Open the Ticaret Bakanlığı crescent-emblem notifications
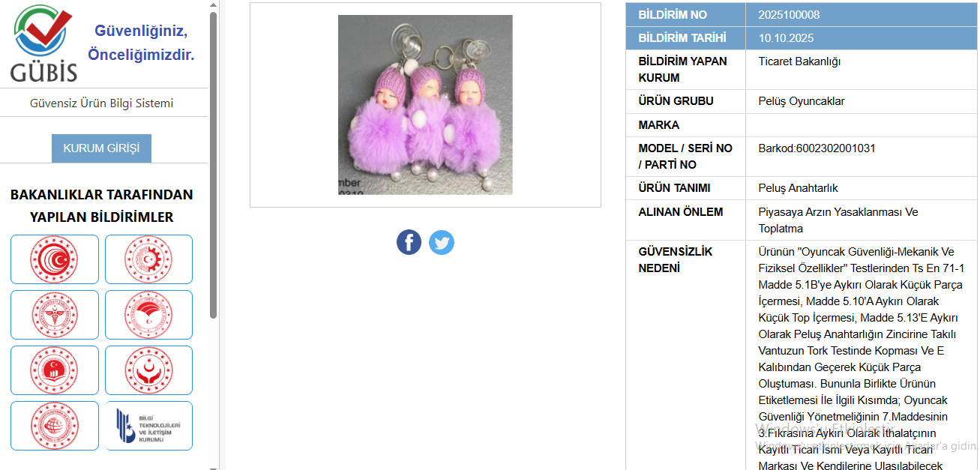The height and width of the screenshot is (470, 980). [x=55, y=259]
